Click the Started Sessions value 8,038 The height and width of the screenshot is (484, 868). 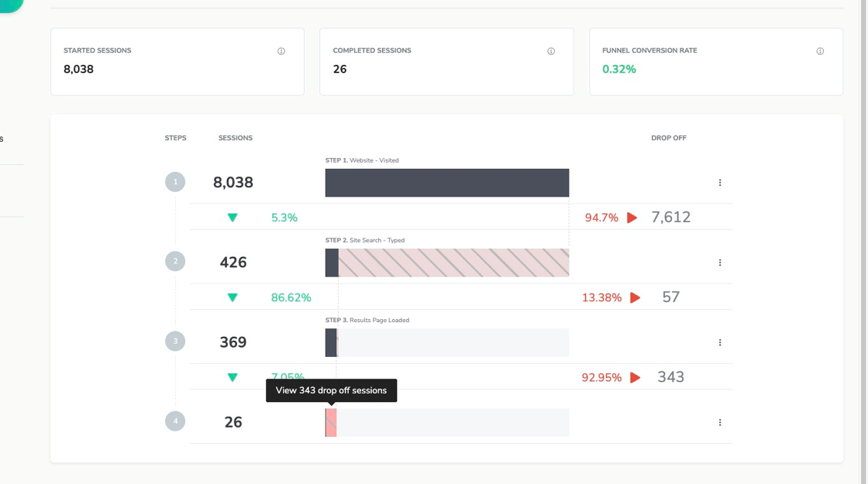78,69
